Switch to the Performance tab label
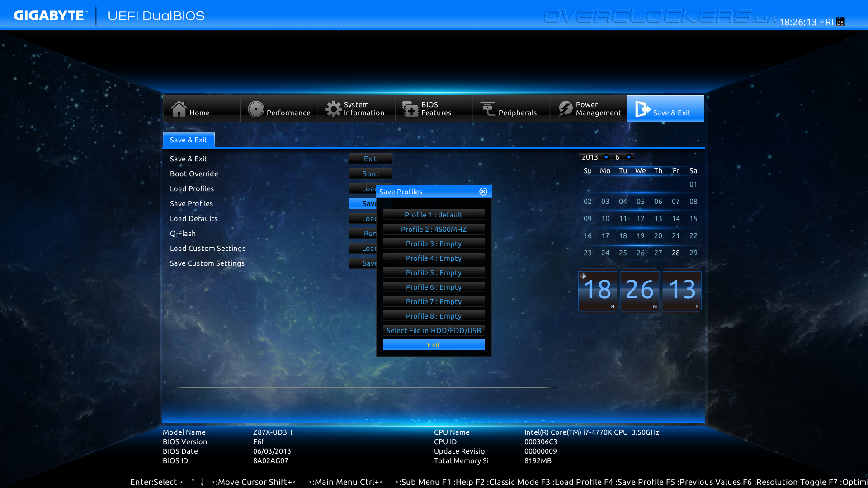Viewport: 868px width, 488px height. [x=288, y=113]
